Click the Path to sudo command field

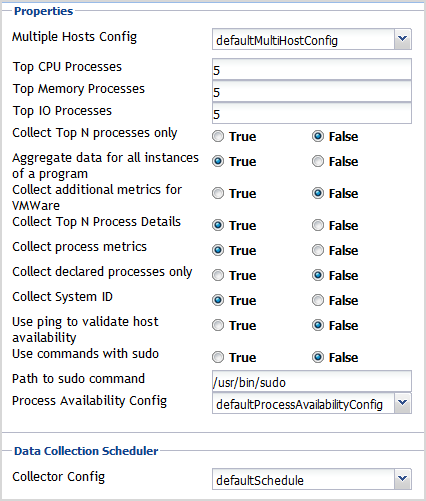click(312, 381)
